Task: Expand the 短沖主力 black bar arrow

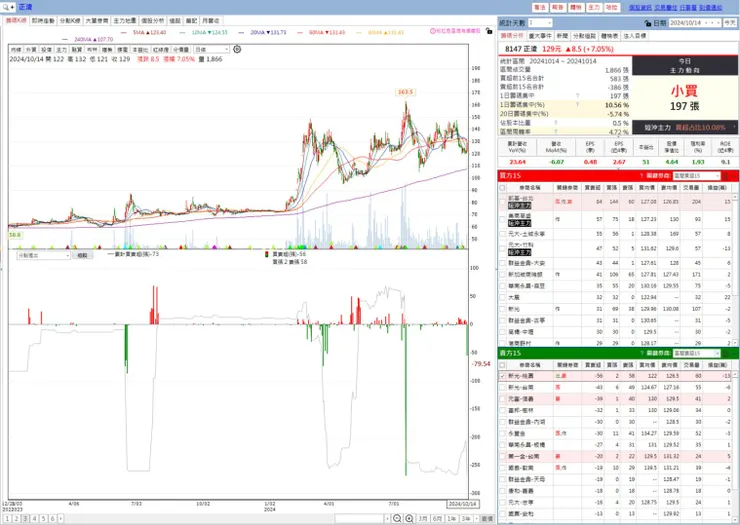Action: (735, 127)
